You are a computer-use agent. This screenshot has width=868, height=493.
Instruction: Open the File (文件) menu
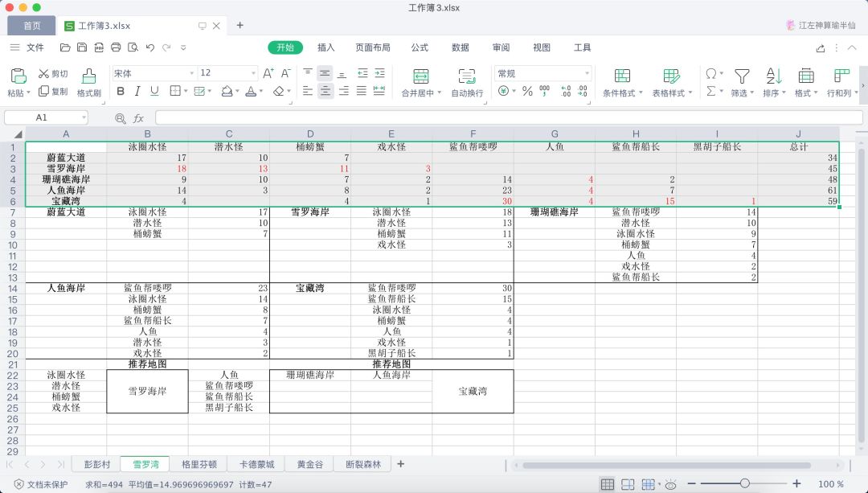click(x=35, y=47)
